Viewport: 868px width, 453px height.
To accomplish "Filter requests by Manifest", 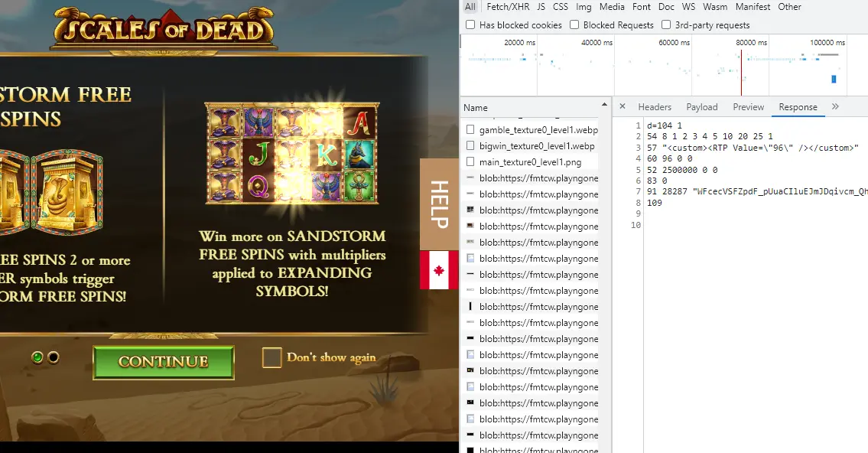I will point(753,7).
